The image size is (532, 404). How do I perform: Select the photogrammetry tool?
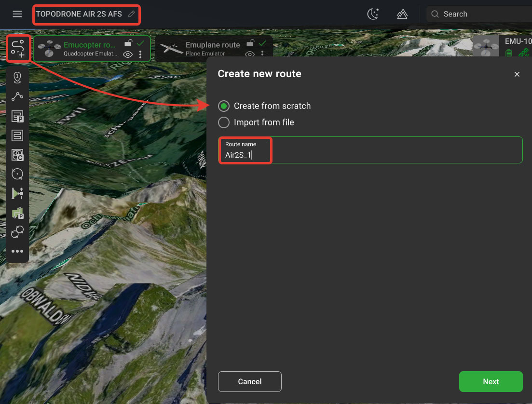[x=17, y=116]
